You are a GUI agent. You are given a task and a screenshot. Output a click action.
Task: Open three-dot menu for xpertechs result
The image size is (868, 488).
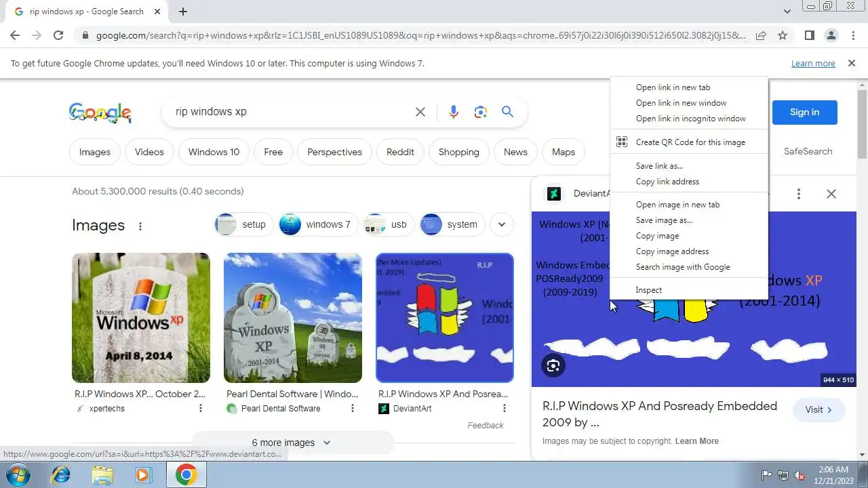click(201, 408)
